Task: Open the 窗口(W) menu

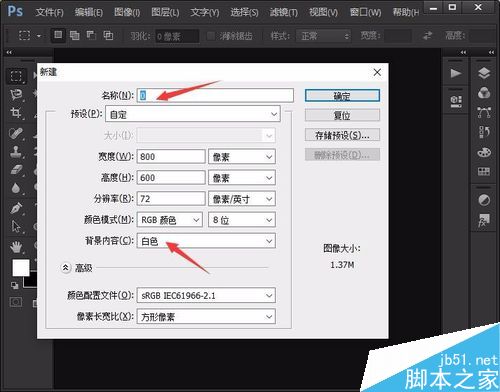Action: point(365,12)
